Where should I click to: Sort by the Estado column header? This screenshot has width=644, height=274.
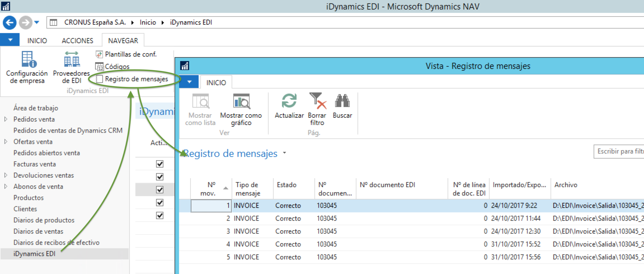[x=294, y=189]
